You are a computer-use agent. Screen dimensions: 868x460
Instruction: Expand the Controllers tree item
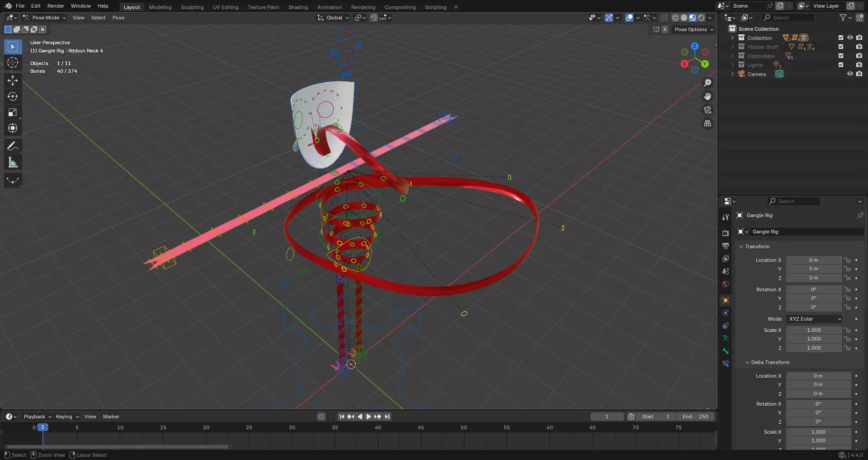point(732,56)
